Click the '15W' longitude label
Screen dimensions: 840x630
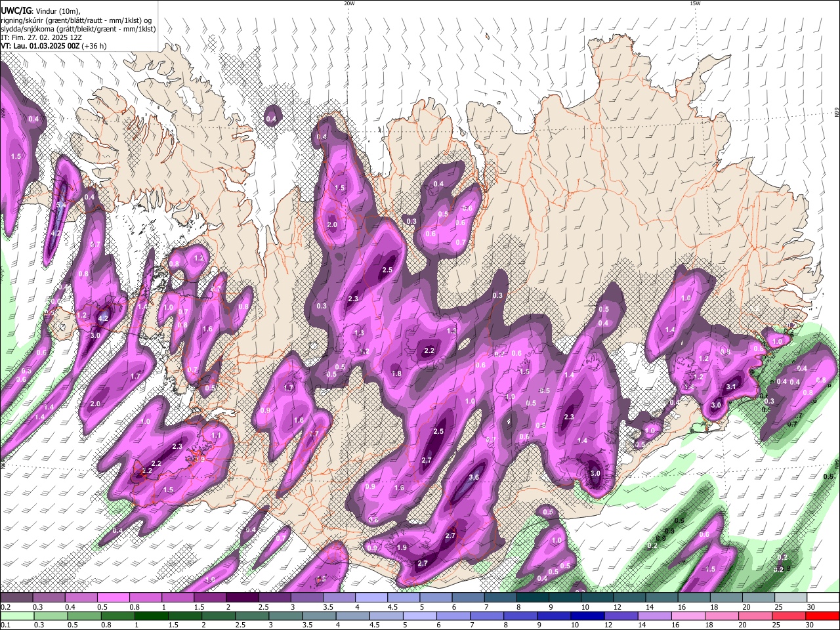(695, 3)
